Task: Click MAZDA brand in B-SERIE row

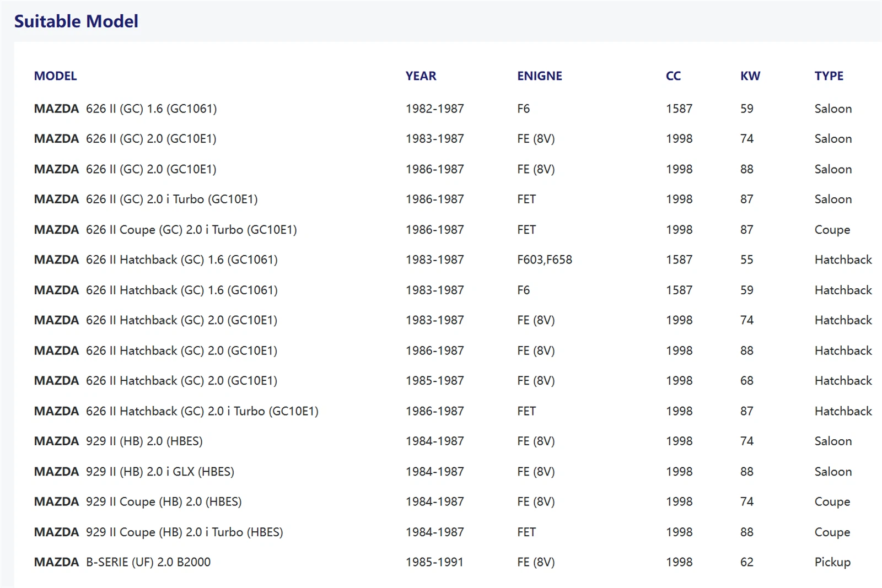Action: (x=56, y=562)
